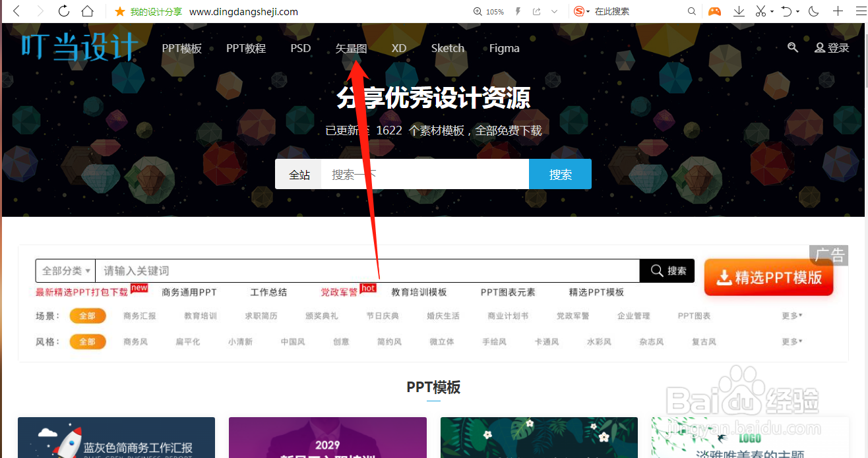Open 最新精选PPT打包下载 link

click(82, 292)
